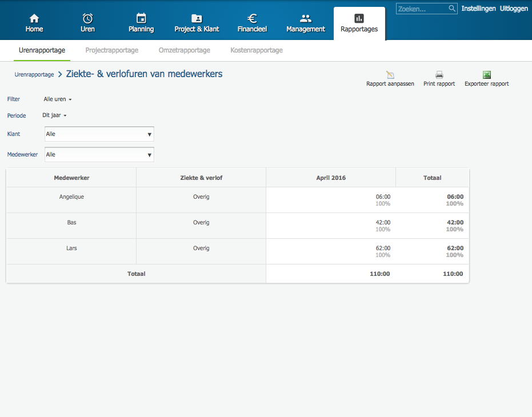
Task: Click the bold total 62:00 for Lars
Action: (455, 248)
